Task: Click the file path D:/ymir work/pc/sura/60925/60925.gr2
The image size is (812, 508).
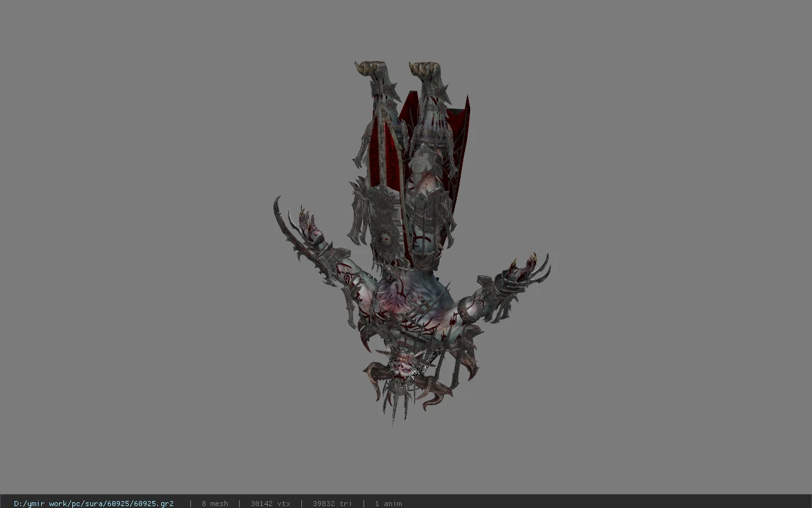Action: coord(94,504)
